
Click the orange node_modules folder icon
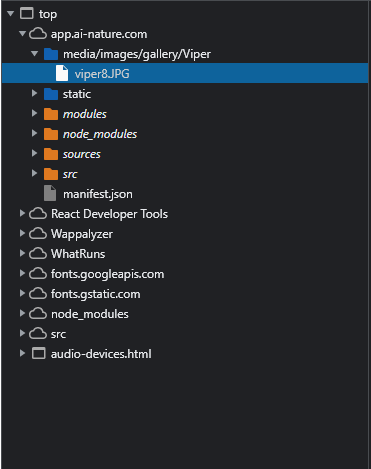pos(51,134)
